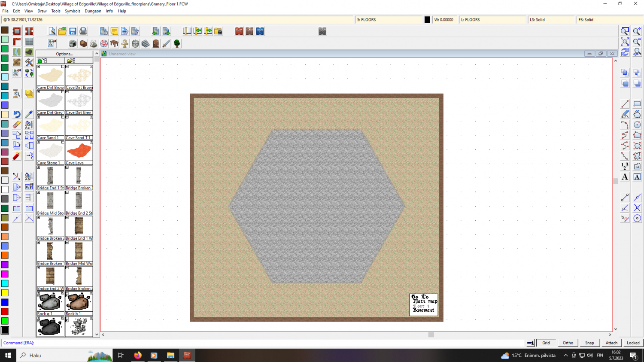
Task: Click the blue Undo arrow icon
Action: click(x=17, y=114)
